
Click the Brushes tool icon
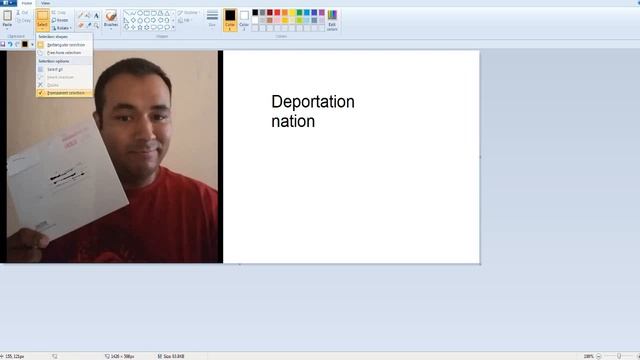pyautogui.click(x=111, y=16)
